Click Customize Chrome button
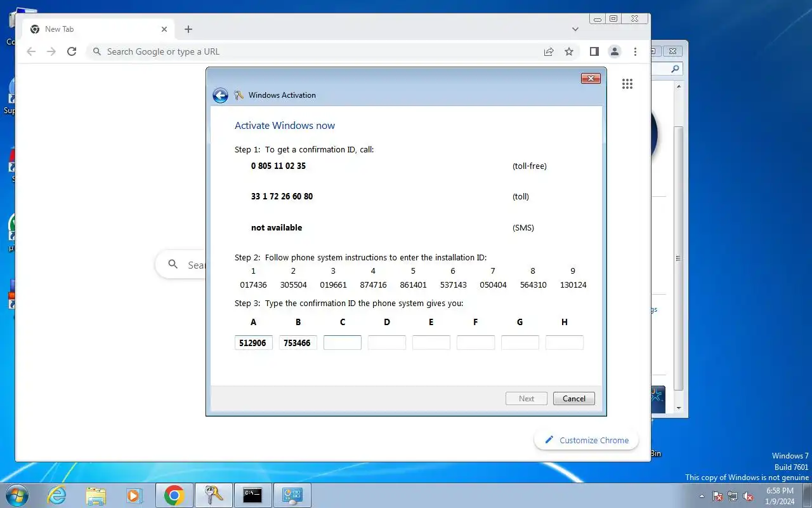812x508 pixels. tap(586, 440)
